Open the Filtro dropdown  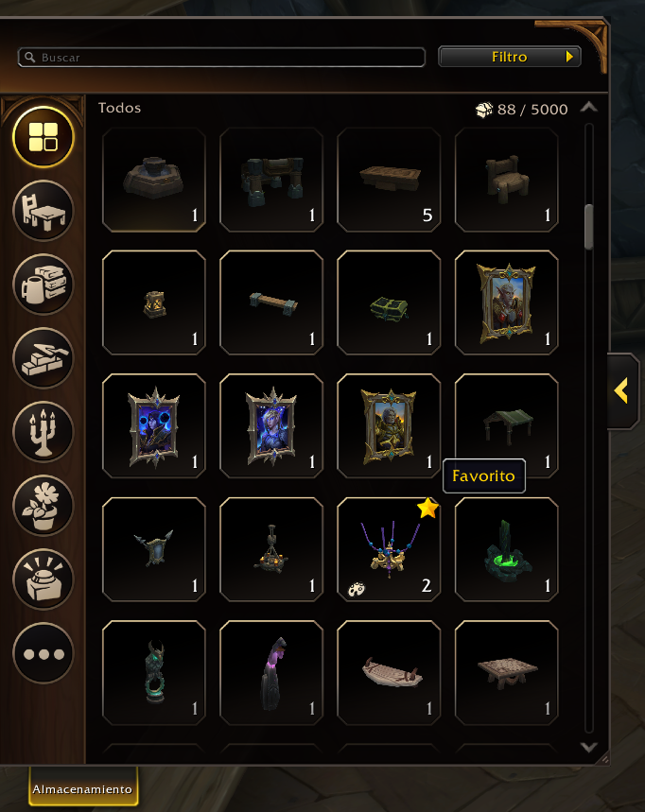click(510, 57)
